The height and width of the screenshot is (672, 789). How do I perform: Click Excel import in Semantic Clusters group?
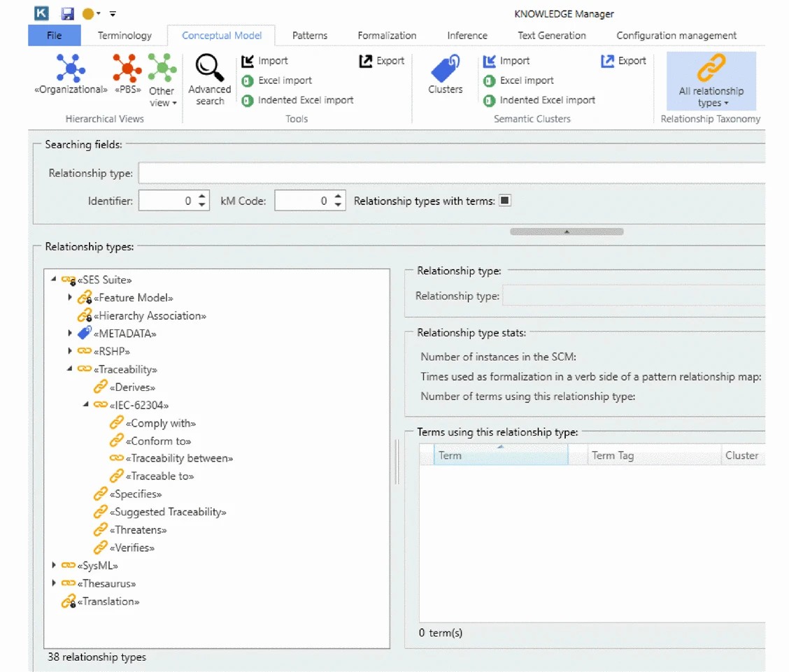point(518,80)
